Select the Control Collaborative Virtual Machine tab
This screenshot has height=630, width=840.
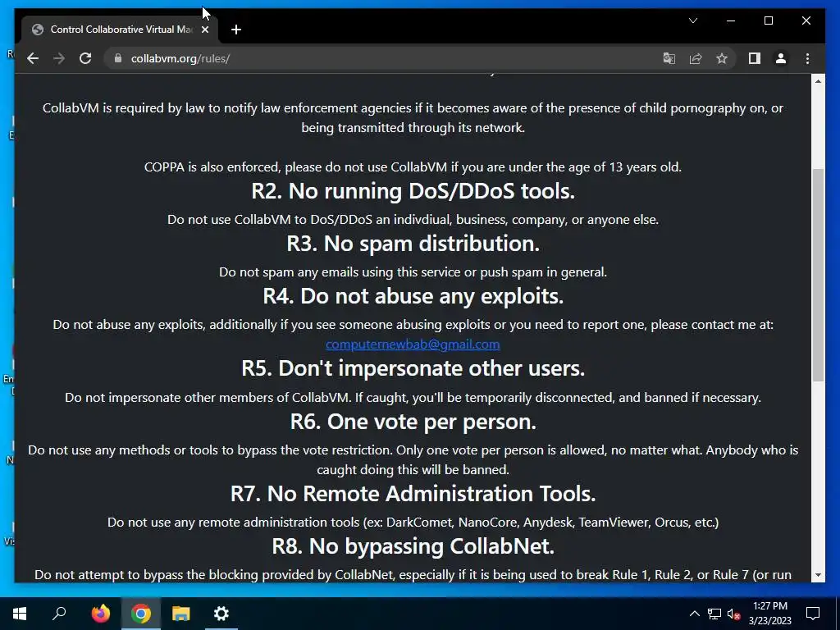pyautogui.click(x=120, y=30)
